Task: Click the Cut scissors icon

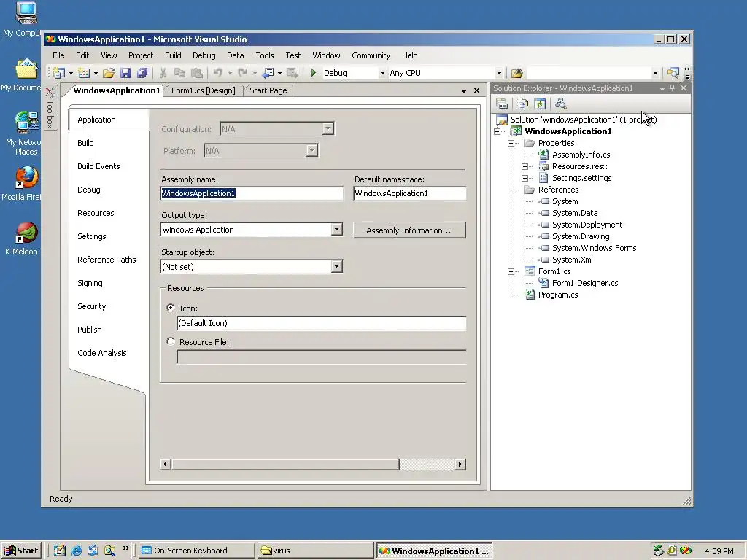Action: tap(163, 73)
